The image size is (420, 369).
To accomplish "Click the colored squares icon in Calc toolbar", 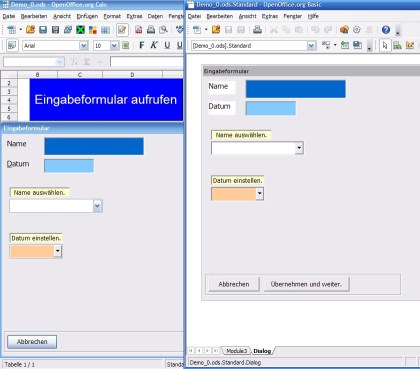I will 93,30.
